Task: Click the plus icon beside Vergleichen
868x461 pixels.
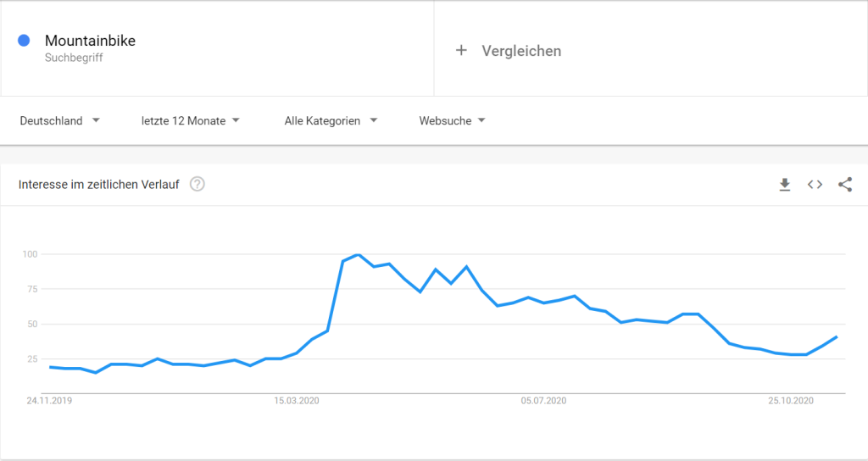Action: pyautogui.click(x=461, y=51)
